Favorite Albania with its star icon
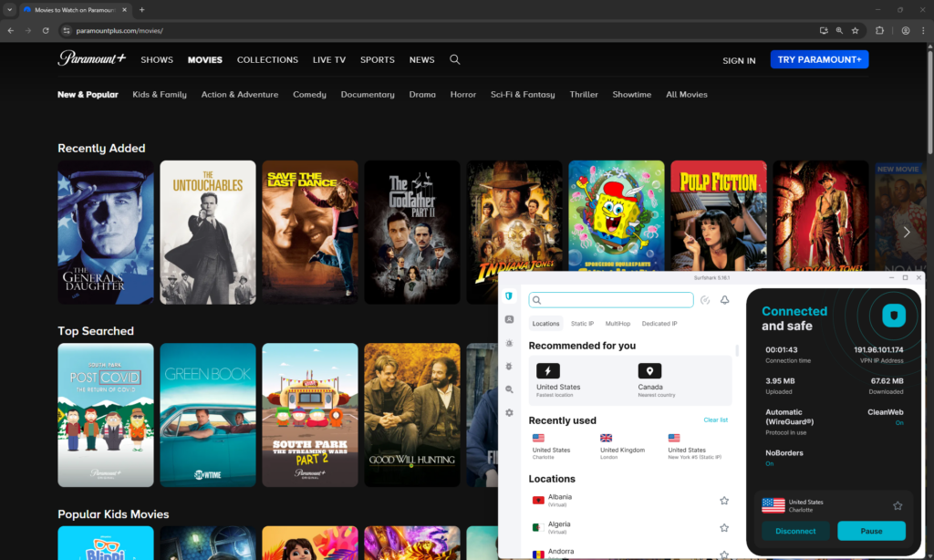Image resolution: width=934 pixels, height=560 pixels. (x=723, y=501)
